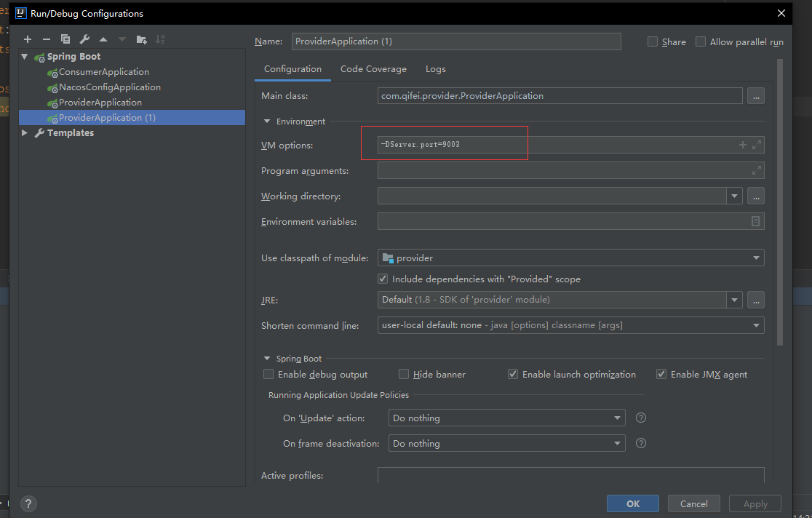This screenshot has width=812, height=518.
Task: Copy the selected run configuration
Action: [x=65, y=39]
